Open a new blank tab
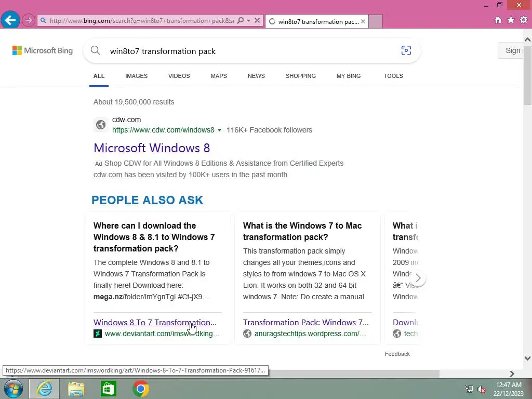The image size is (532, 399). coord(376,21)
